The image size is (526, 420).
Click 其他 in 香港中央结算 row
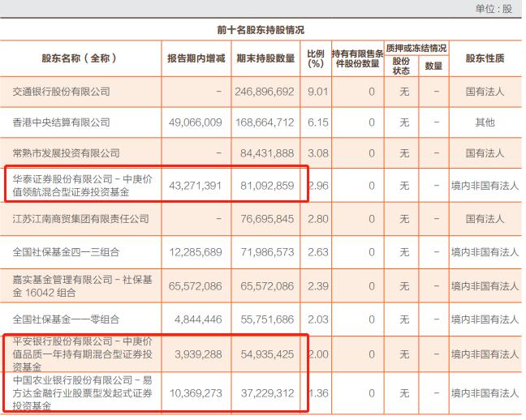click(485, 122)
